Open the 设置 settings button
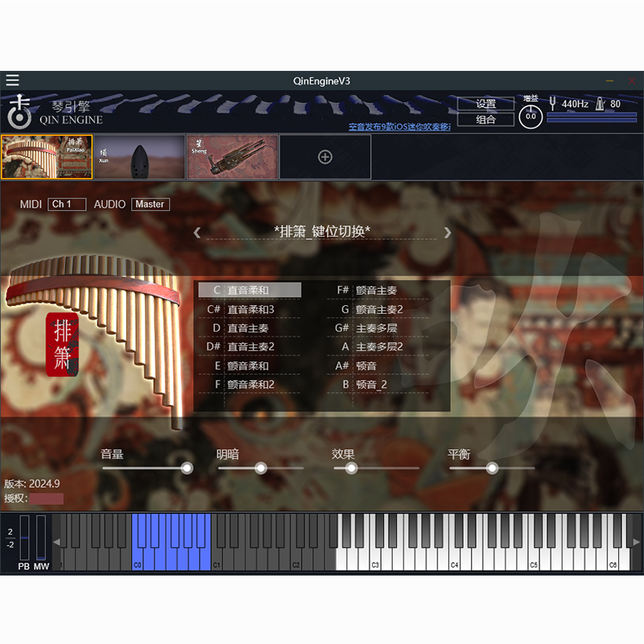Screen dimensions: 644x644 click(485, 104)
